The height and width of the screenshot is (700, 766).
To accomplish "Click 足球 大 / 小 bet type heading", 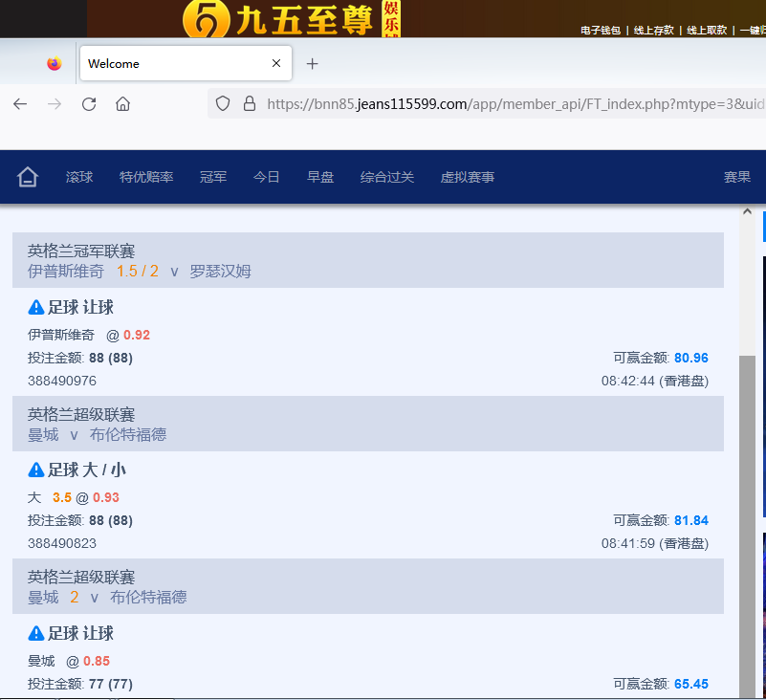I will (x=86, y=470).
